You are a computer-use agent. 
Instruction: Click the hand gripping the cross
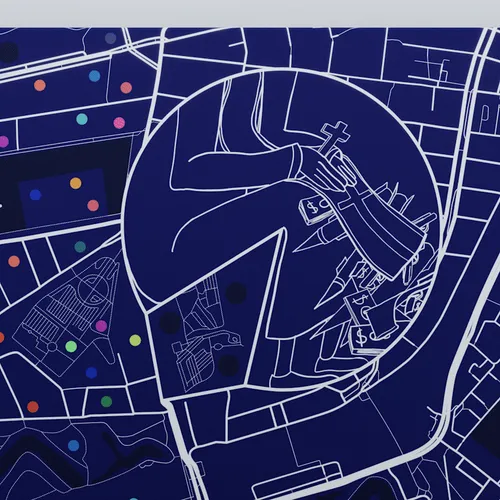click(x=332, y=171)
